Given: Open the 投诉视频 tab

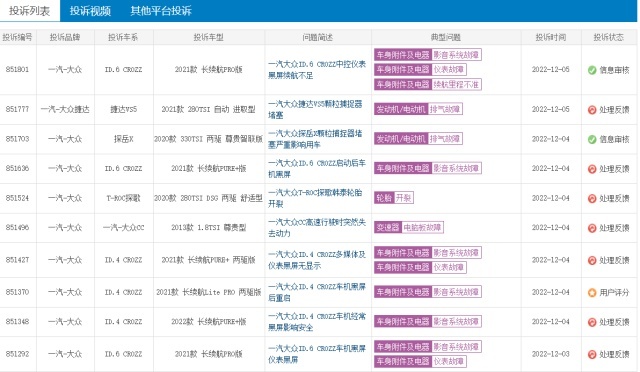Looking at the screenshot, I should pyautogui.click(x=90, y=11).
